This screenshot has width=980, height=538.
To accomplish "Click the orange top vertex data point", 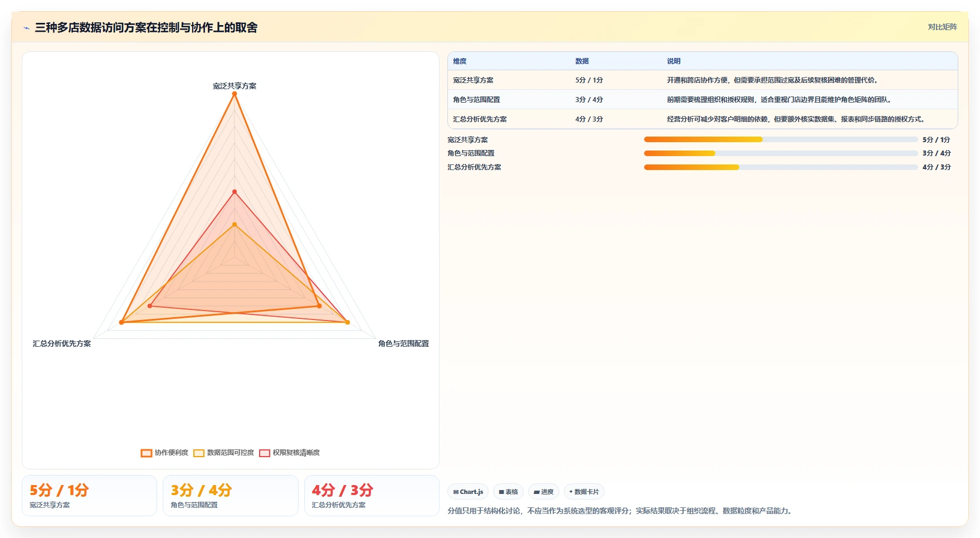I will (x=235, y=94).
